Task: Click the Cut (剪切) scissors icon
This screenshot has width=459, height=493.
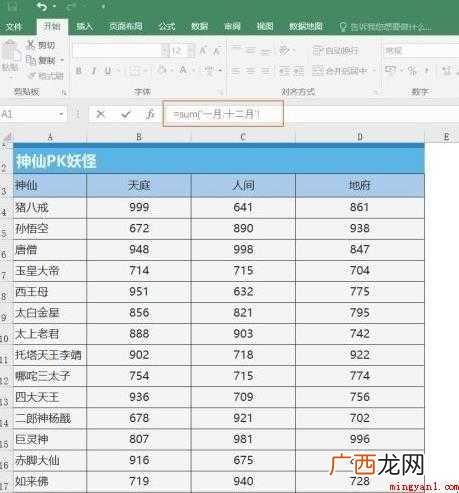Action: pyautogui.click(x=31, y=44)
